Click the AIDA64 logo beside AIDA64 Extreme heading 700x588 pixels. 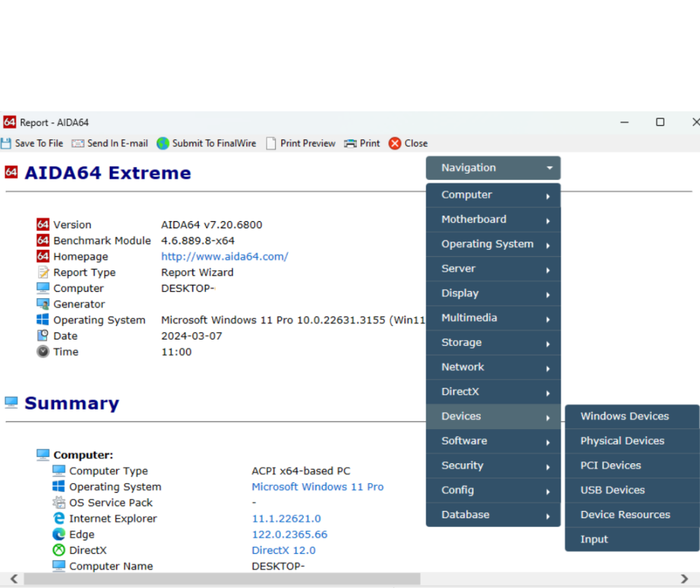[x=12, y=172]
